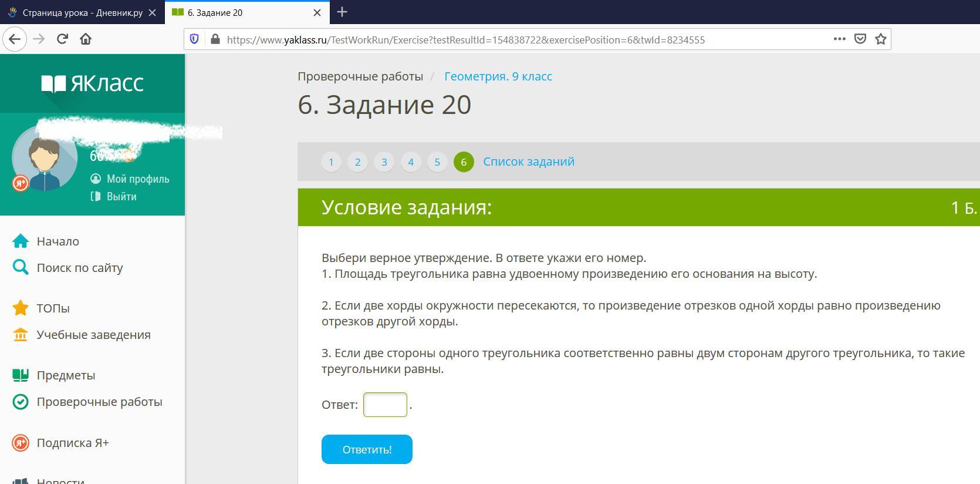Open Проверочные работы in sidebar
The height and width of the screenshot is (484, 980).
click(x=99, y=402)
